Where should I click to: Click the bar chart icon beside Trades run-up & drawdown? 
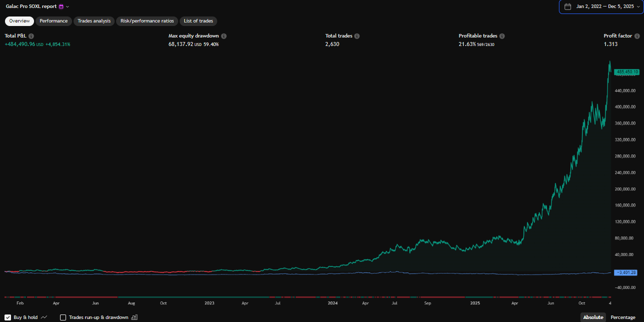tap(134, 317)
